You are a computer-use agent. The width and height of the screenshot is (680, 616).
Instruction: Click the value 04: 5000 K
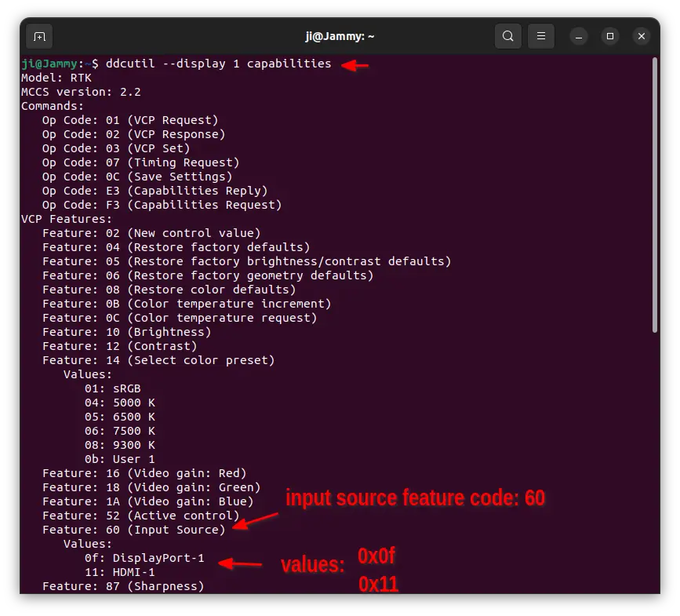click(120, 403)
